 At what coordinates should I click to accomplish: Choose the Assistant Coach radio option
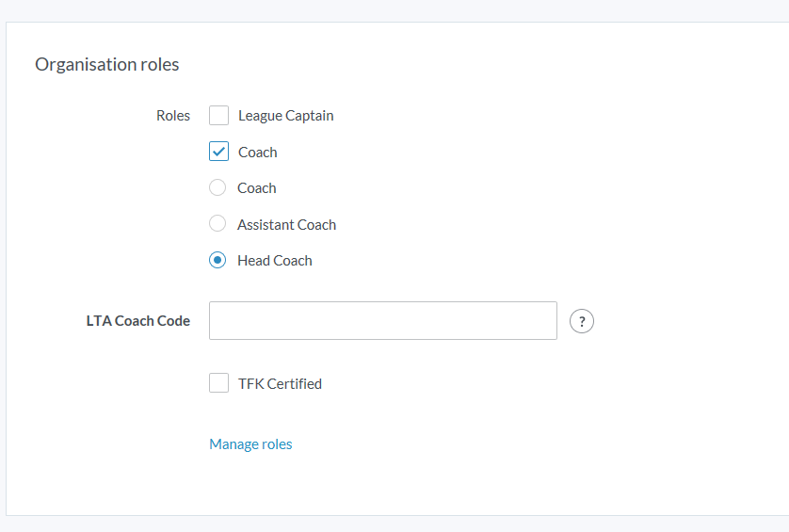pos(217,224)
